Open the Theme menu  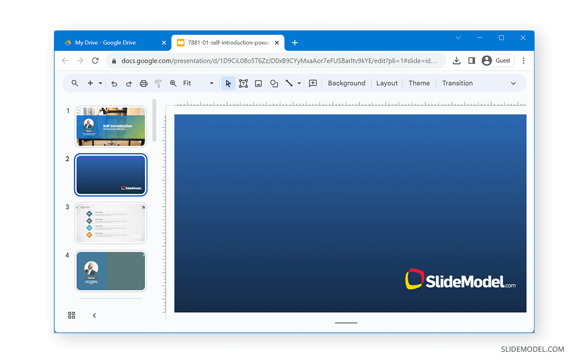click(x=419, y=83)
